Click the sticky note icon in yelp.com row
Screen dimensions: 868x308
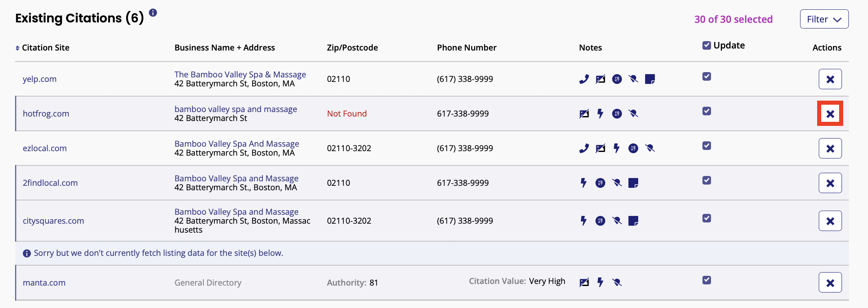pyautogui.click(x=650, y=79)
